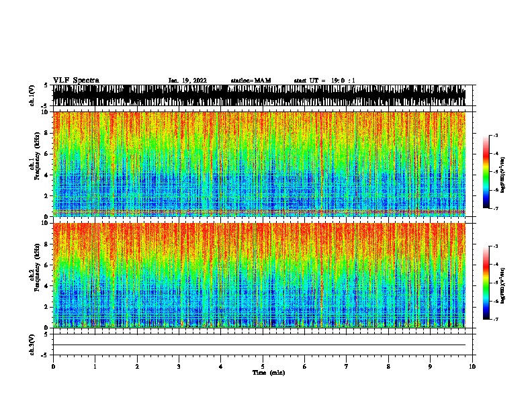Click inside the ch.2 spectrogram panel

click(259, 275)
